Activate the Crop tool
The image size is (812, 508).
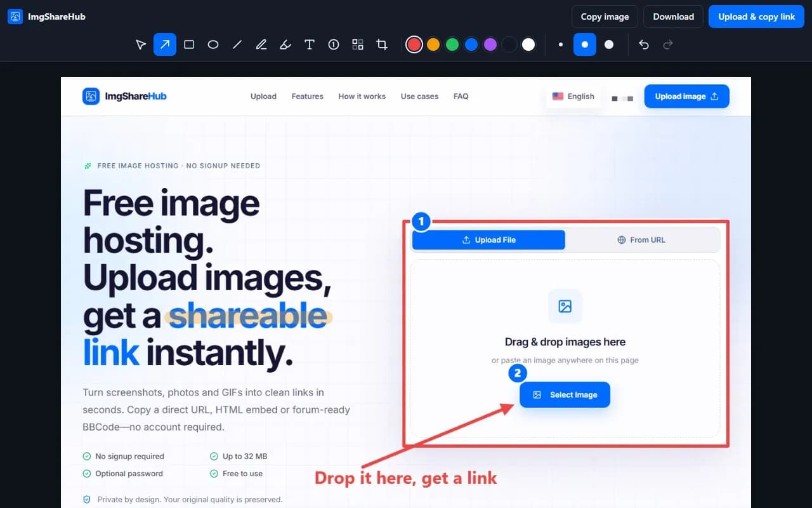point(382,44)
